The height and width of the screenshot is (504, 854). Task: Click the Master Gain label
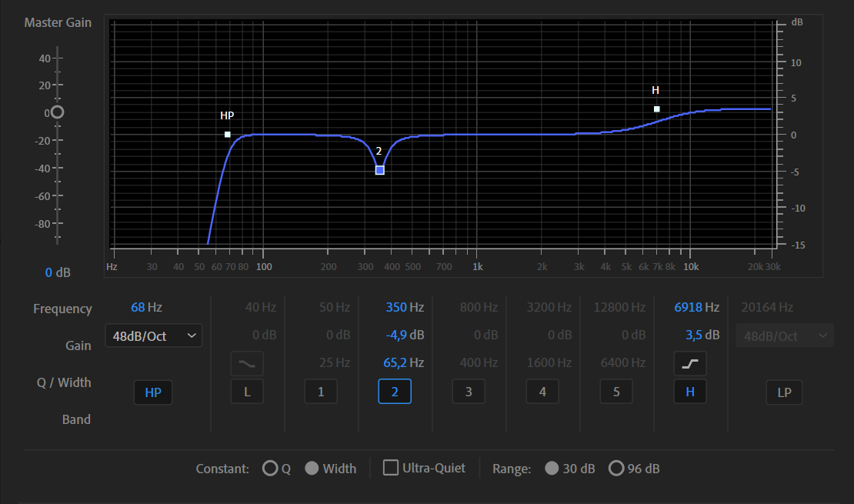click(x=58, y=23)
